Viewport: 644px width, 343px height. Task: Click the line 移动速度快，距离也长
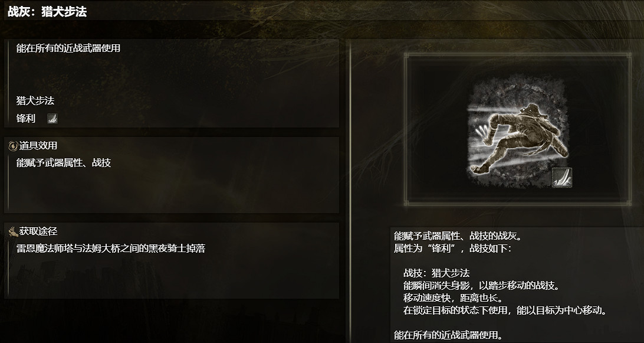point(453,298)
